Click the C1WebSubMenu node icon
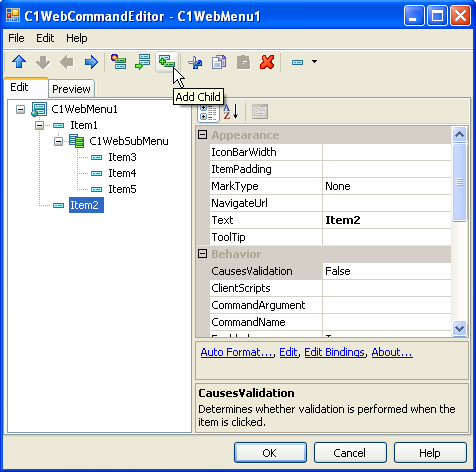The width and height of the screenshot is (476, 472). 77,141
